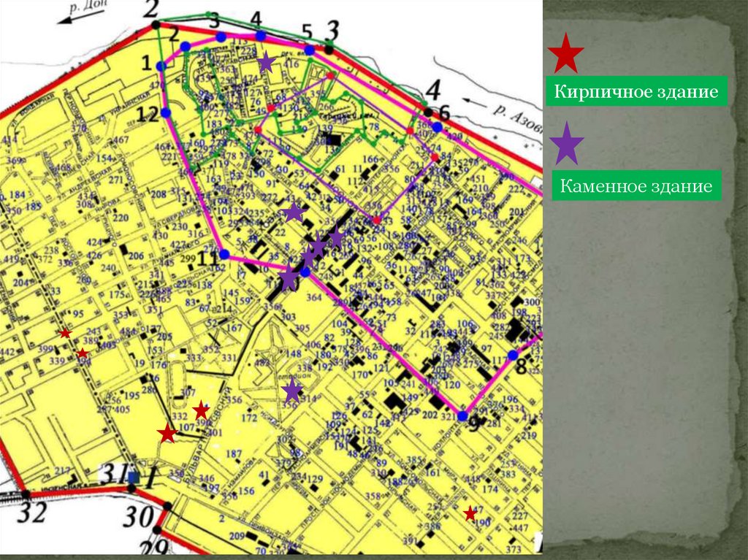Click building number 201
Image resolution: width=748 pixels, height=560 pixels.
coord(517,212)
